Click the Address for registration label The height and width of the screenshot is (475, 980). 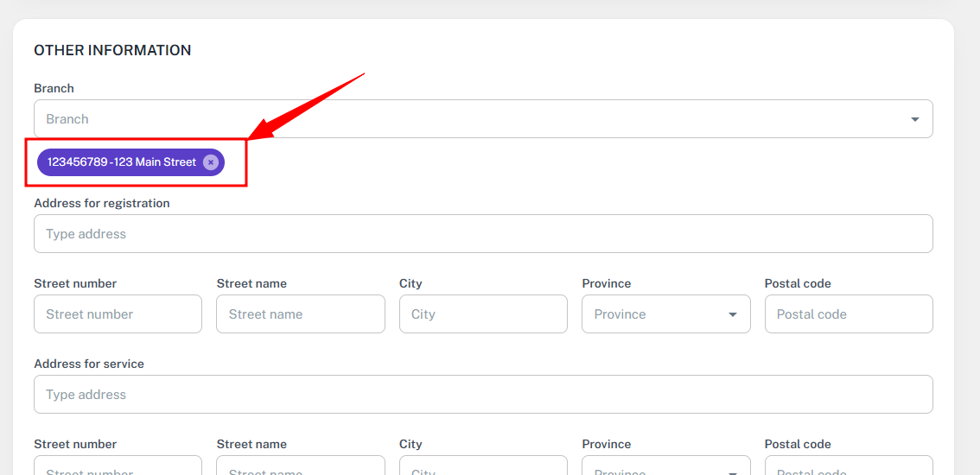102,203
